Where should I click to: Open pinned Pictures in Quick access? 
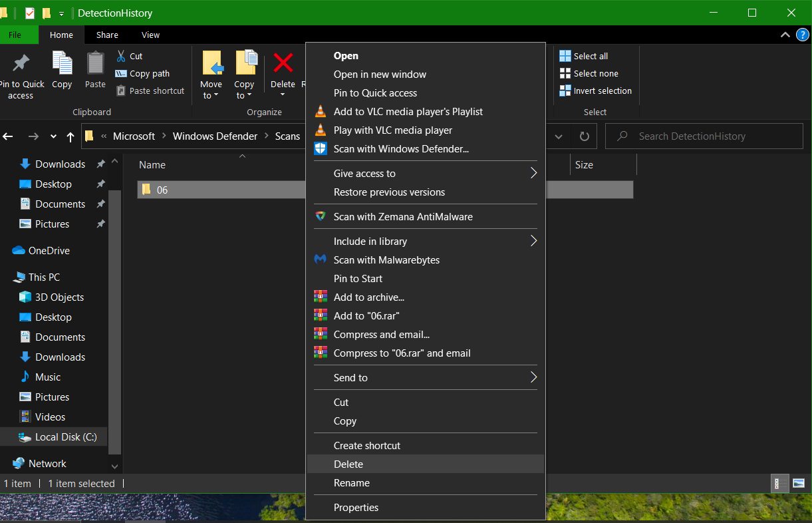[52, 224]
